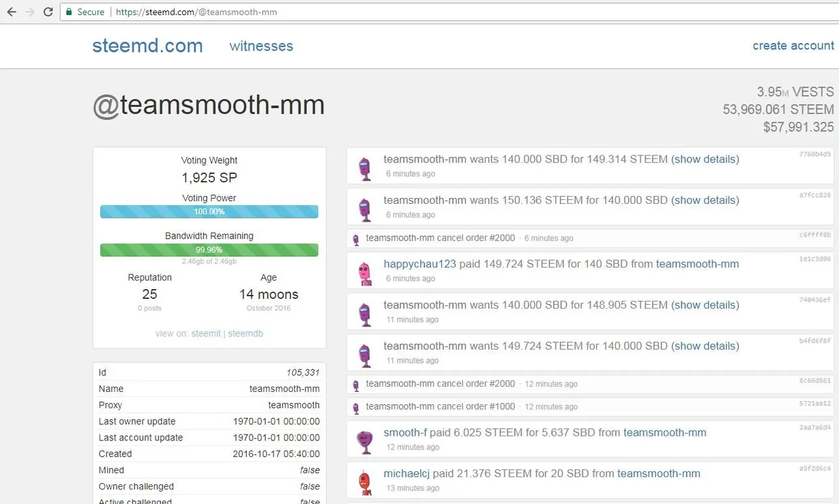
Task: Open teamsmooth-mm link in michaelcj transaction
Action: pyautogui.click(x=659, y=473)
